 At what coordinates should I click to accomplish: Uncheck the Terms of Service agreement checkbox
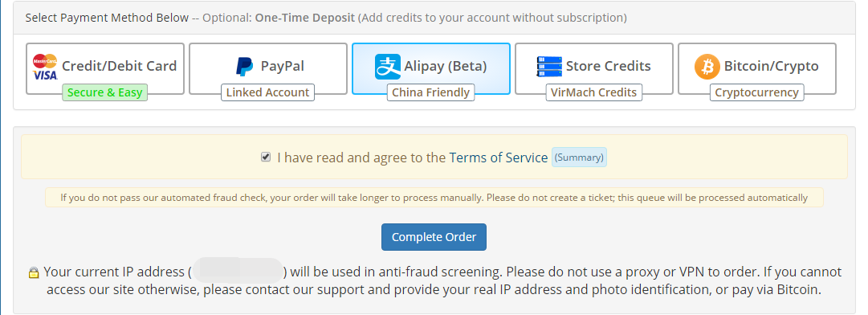(266, 157)
